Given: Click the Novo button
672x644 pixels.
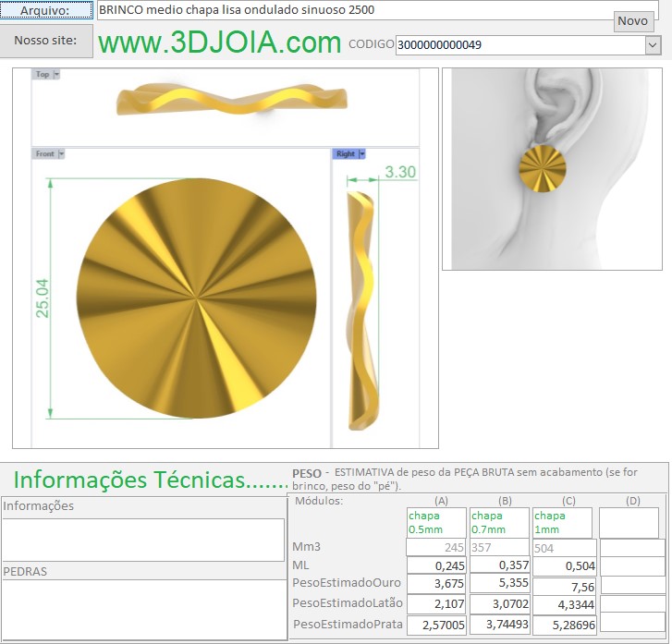Looking at the screenshot, I should coord(632,21).
